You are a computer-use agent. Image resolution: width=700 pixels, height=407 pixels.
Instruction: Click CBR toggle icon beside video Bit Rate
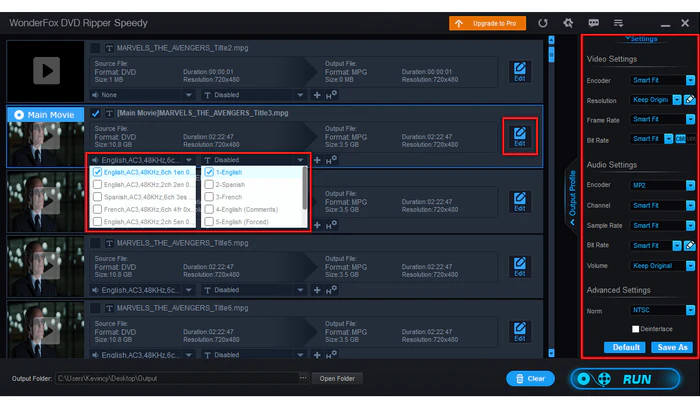point(680,139)
